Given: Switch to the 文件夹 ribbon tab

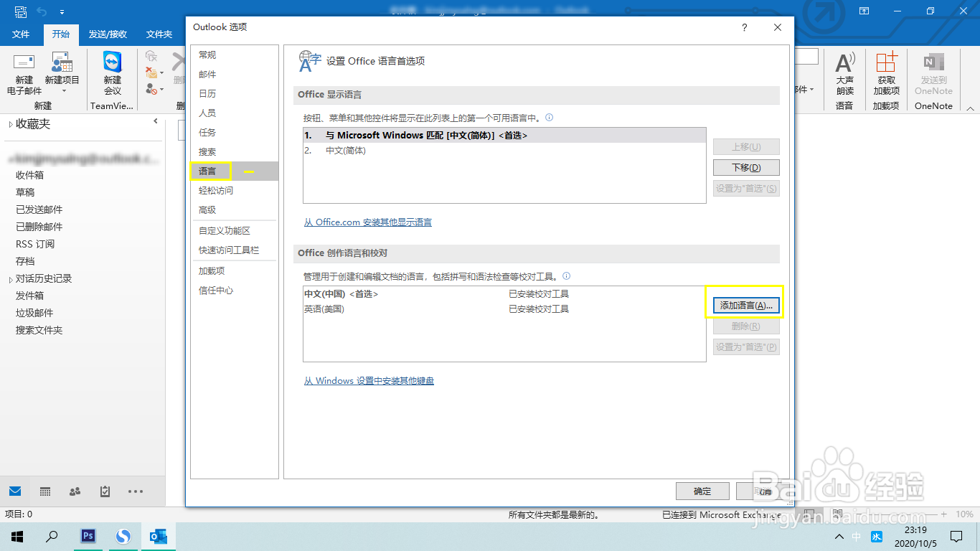Looking at the screenshot, I should pyautogui.click(x=159, y=34).
